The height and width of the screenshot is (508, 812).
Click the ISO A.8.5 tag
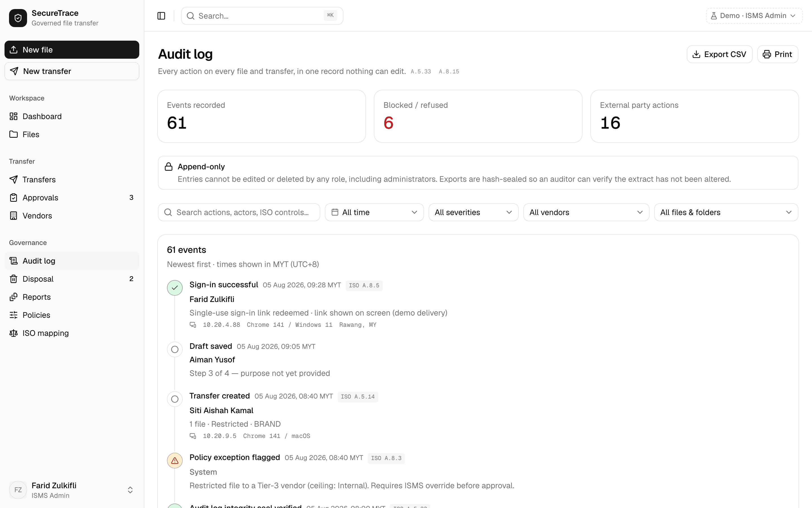point(364,286)
